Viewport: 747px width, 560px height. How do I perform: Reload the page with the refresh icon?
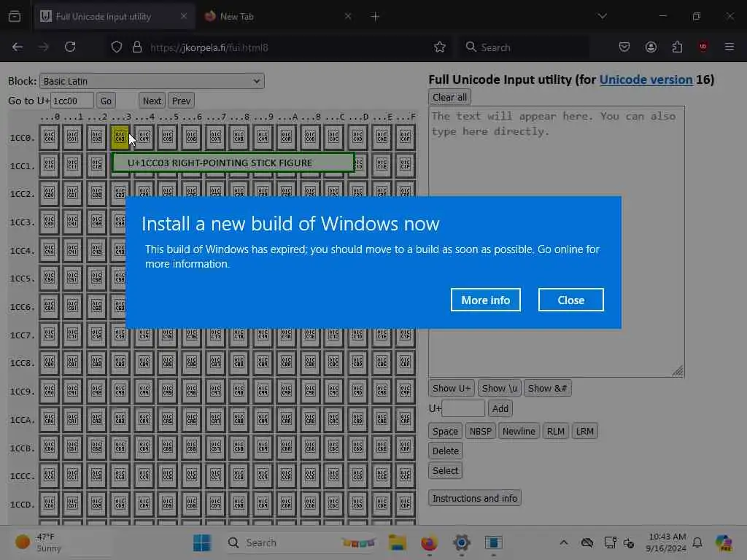click(x=70, y=47)
